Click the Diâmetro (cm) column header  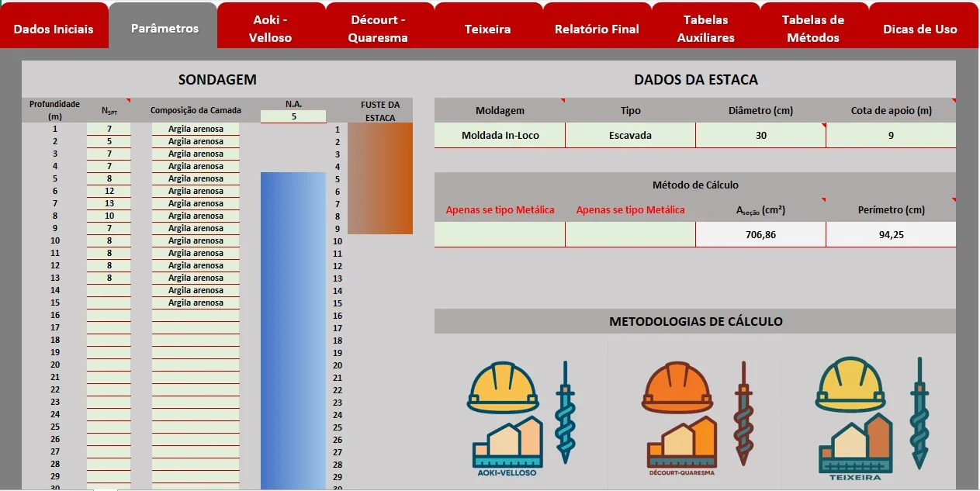(x=760, y=110)
